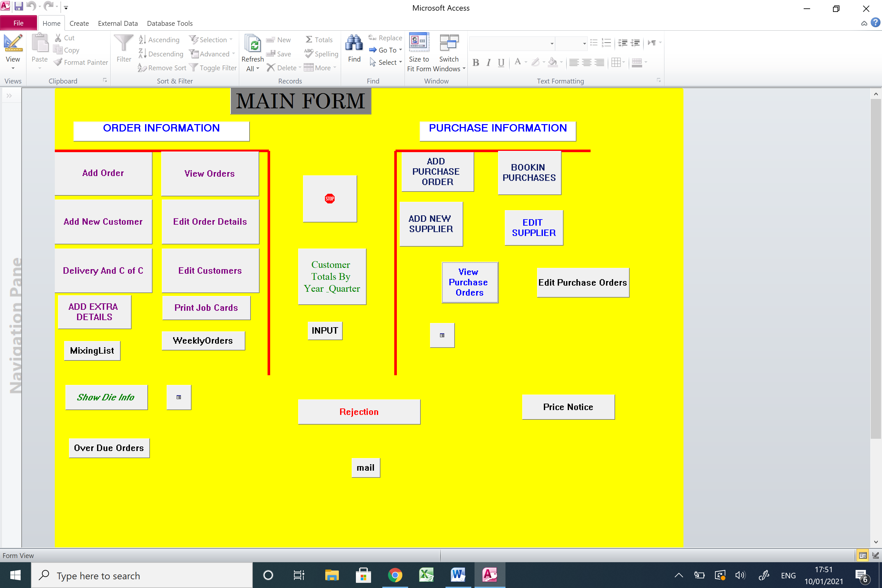The width and height of the screenshot is (882, 588).
Task: Toggle Bold formatting
Action: 476,63
